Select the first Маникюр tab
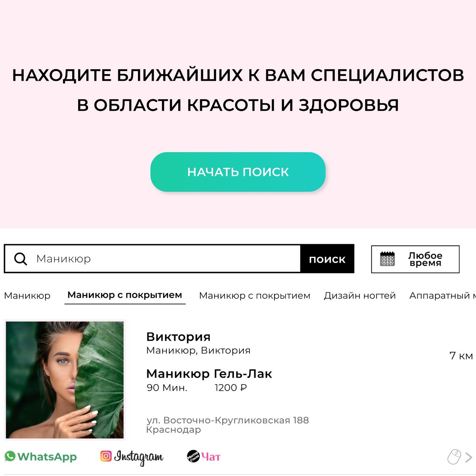Image resolution: width=476 pixels, height=476 pixels. point(27,296)
